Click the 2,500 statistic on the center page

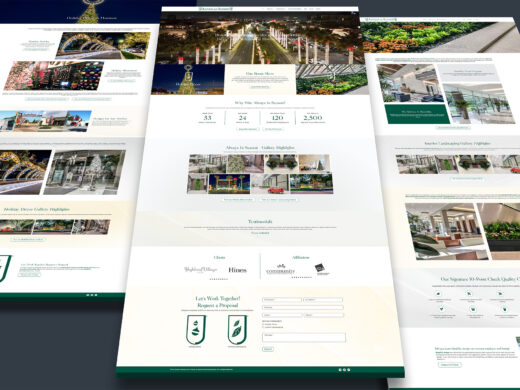pyautogui.click(x=312, y=118)
